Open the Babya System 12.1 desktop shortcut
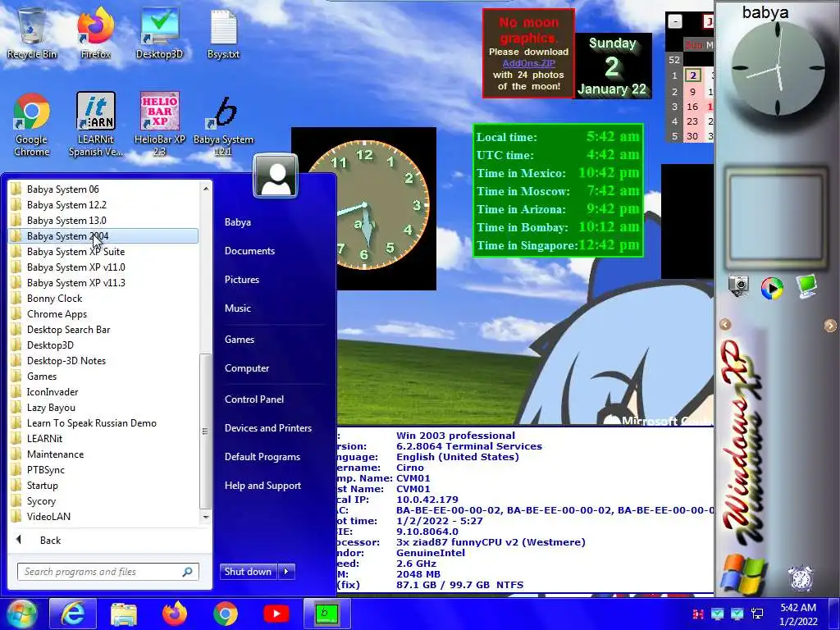840x630 pixels. (223, 125)
